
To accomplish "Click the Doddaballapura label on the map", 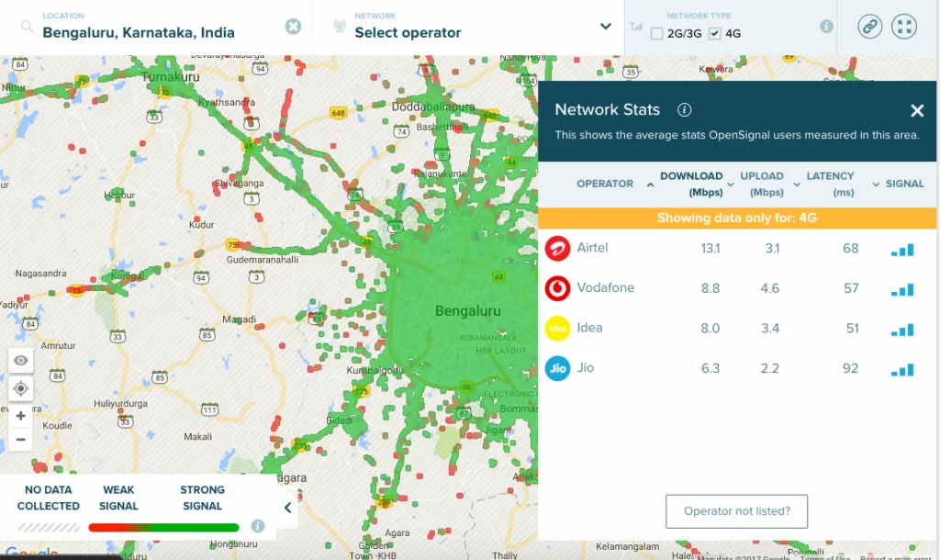I will click(433, 106).
